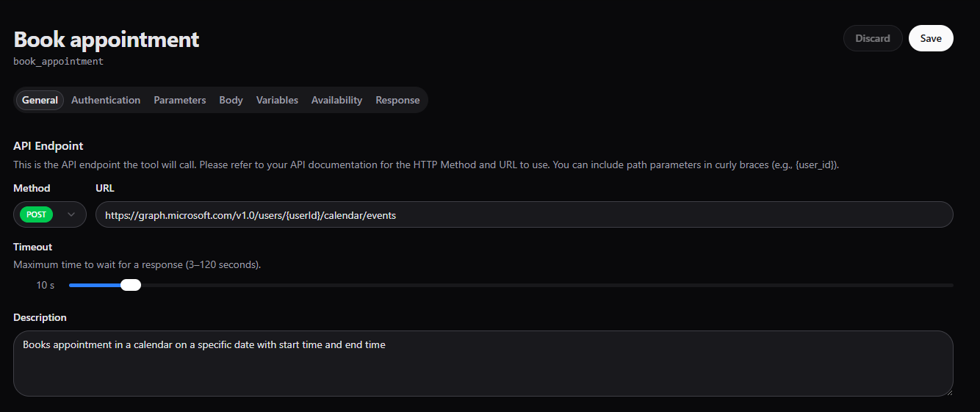Click inside the Description text area
Image resolution: width=980 pixels, height=412 pixels.
tap(483, 364)
